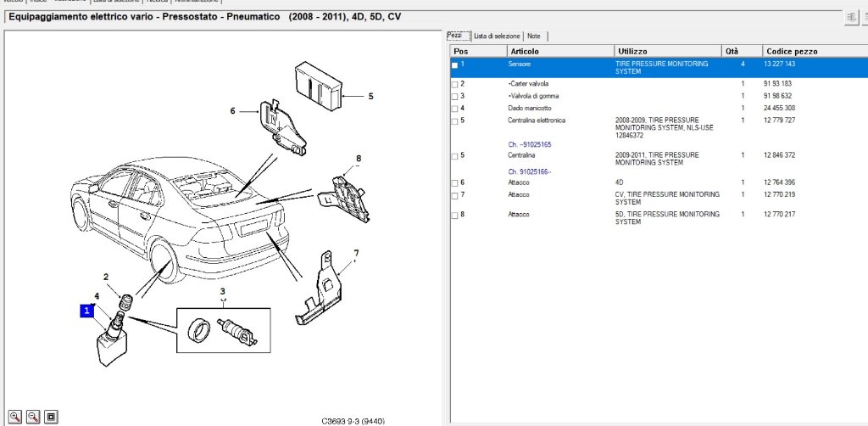Check the box for Sensore row 1
868x426 pixels.
coord(455,64)
